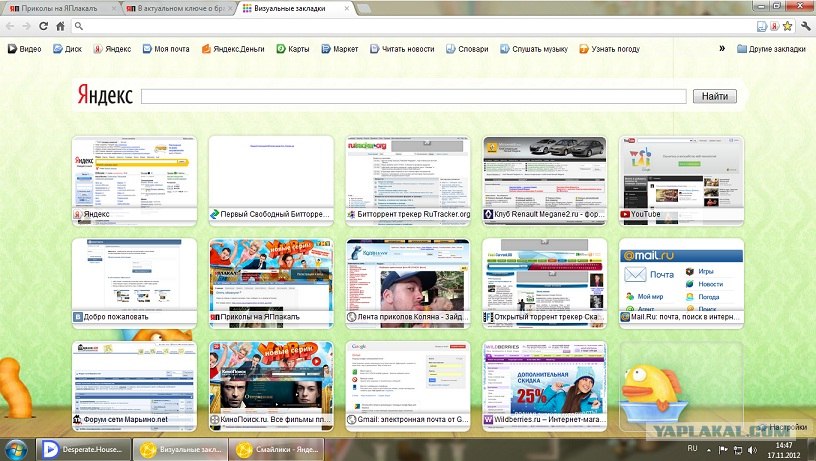Click the browser Back arrow
This screenshot has height=461, width=816.
(10, 26)
